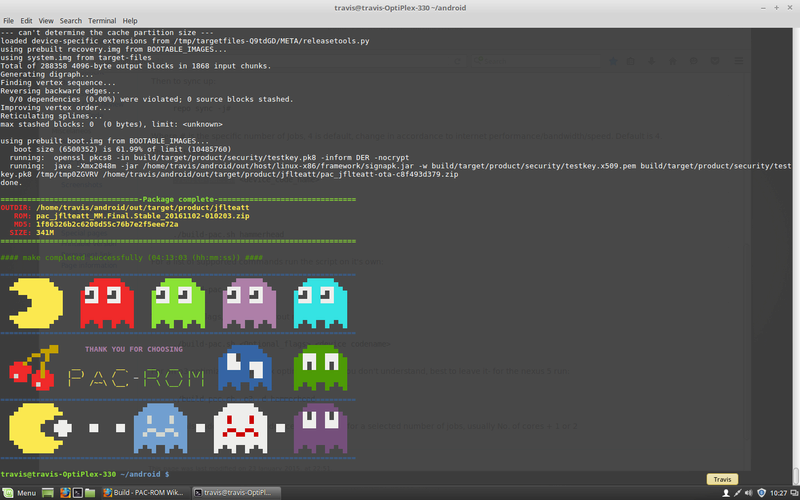Click the boot size limit line

122,149
